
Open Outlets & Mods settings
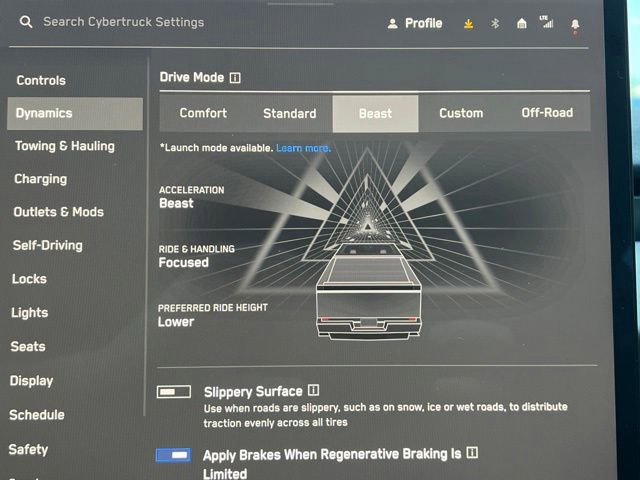(59, 212)
